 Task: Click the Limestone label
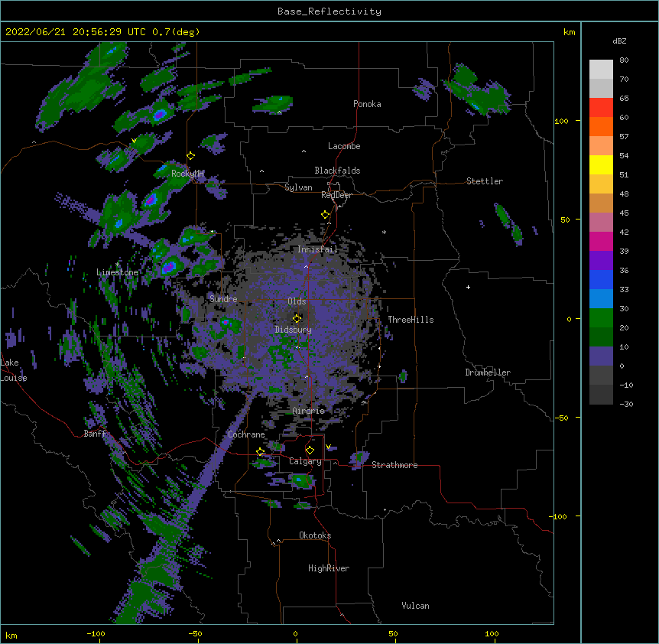[117, 272]
